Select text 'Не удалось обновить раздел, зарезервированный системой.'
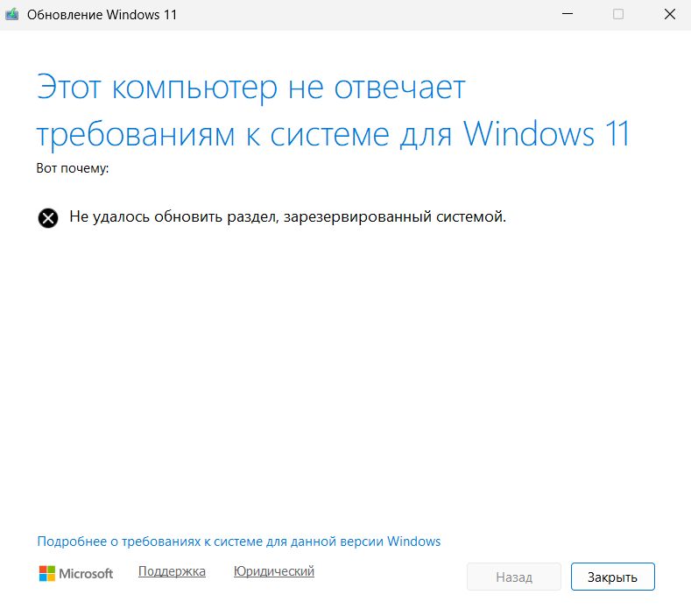The height and width of the screenshot is (616, 691). point(288,217)
